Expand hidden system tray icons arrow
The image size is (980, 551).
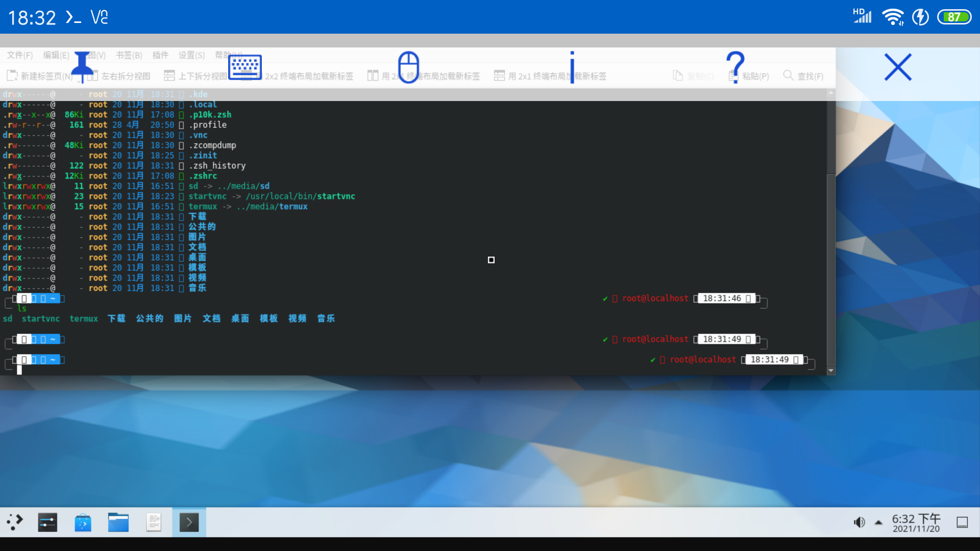[878, 522]
